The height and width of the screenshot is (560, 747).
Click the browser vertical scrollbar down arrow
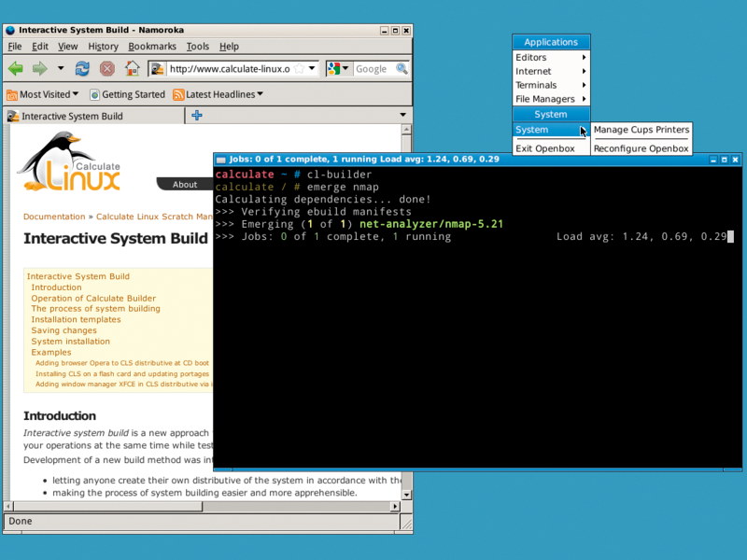pos(406,495)
